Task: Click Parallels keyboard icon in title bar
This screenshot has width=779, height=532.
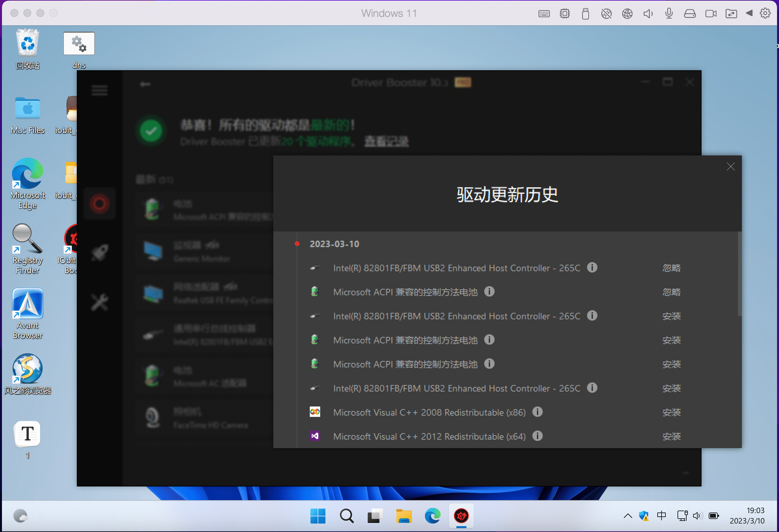Action: point(544,14)
